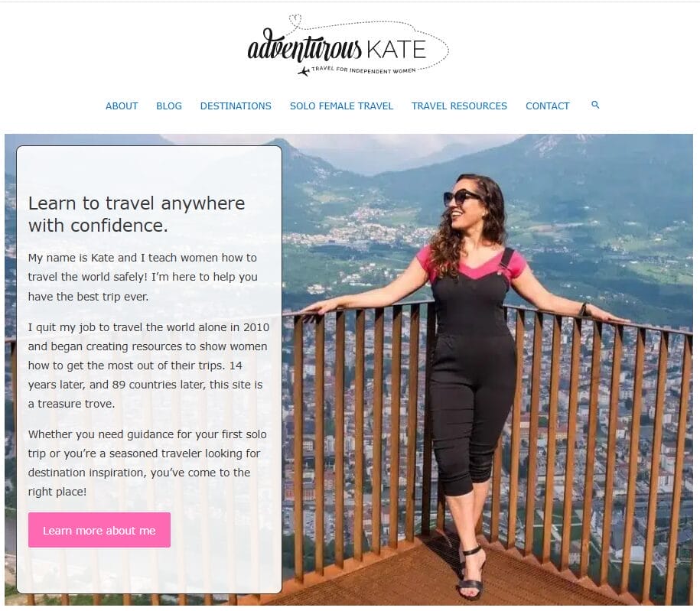This screenshot has width=700, height=611.
Task: Open the Destinations menu
Action: click(x=236, y=106)
